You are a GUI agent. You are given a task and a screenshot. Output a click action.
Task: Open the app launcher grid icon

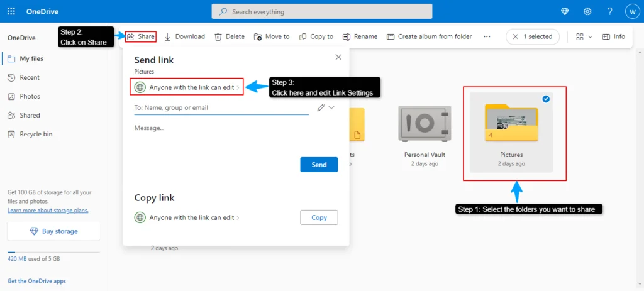point(11,11)
